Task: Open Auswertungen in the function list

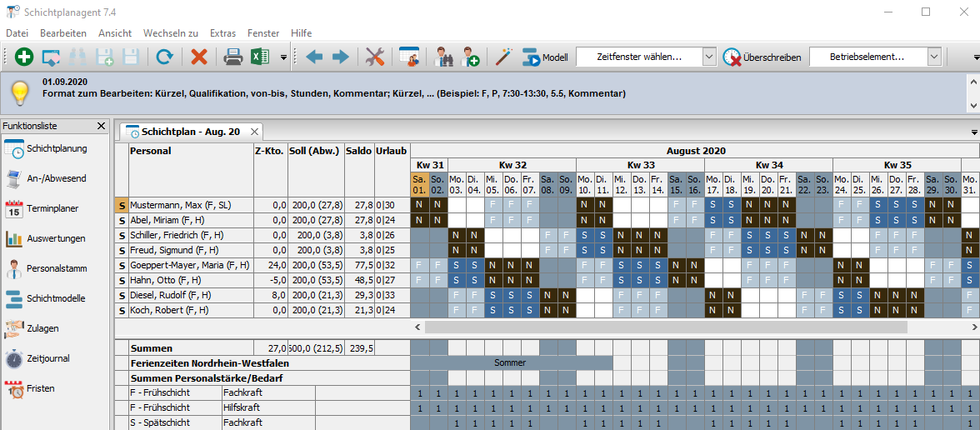Action: point(45,238)
